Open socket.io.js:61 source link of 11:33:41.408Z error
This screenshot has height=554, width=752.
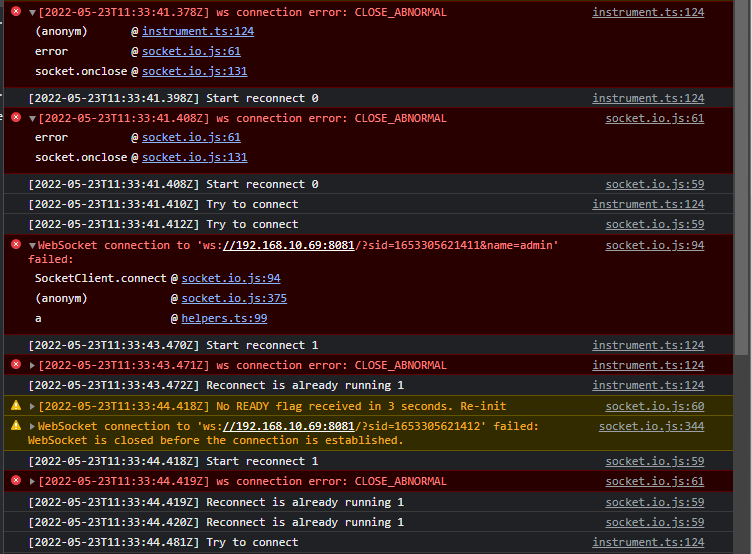point(655,118)
